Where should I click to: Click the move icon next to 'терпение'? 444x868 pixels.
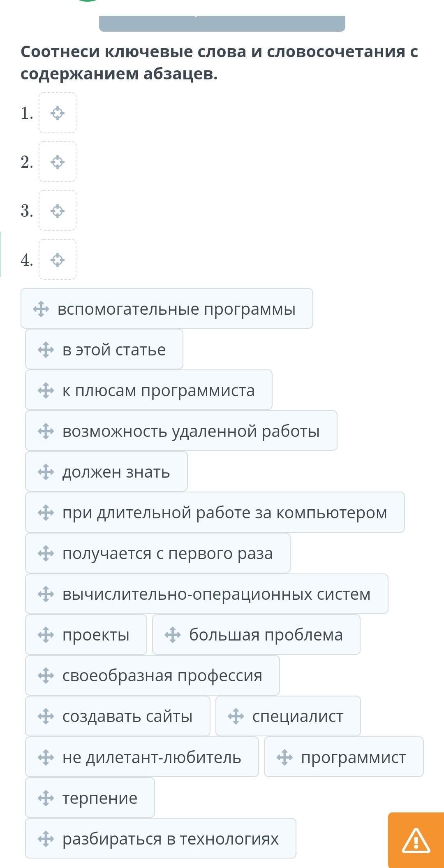coord(46,797)
